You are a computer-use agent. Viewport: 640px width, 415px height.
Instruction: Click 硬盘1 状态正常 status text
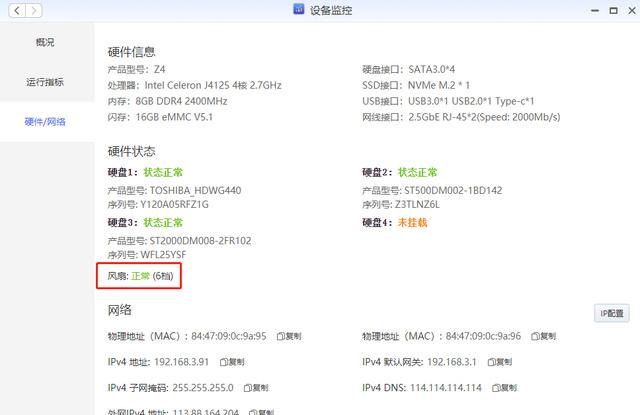pyautogui.click(x=163, y=173)
